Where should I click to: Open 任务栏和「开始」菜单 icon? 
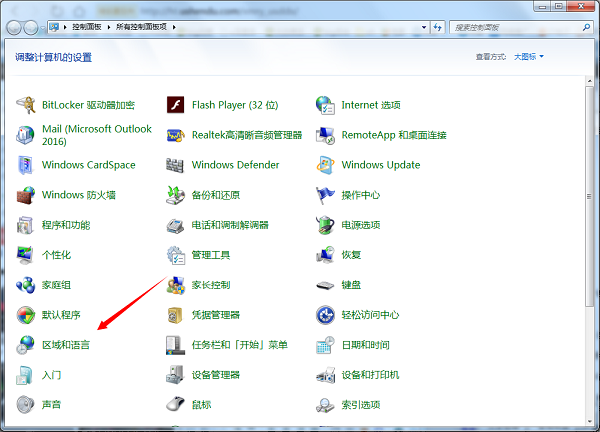tap(176, 345)
